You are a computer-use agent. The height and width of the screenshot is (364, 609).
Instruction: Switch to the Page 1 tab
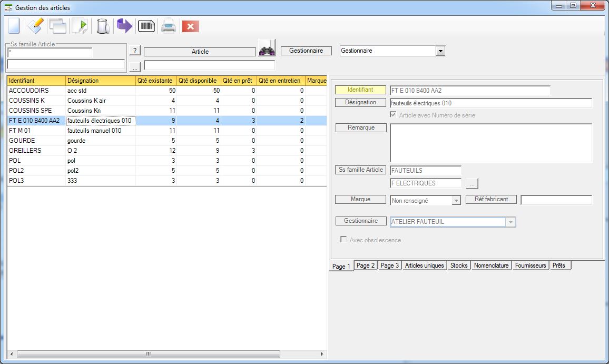[x=341, y=266]
